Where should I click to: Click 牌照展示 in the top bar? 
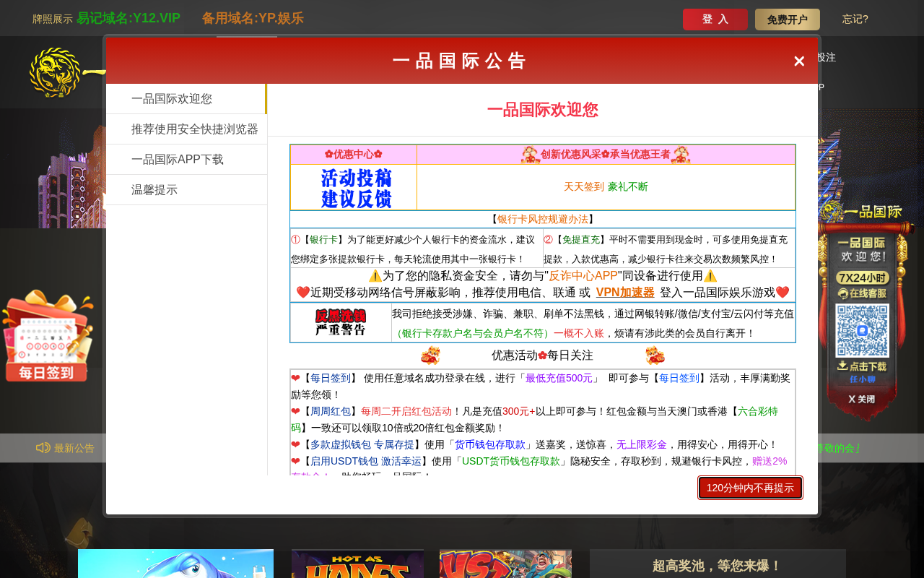click(x=53, y=20)
